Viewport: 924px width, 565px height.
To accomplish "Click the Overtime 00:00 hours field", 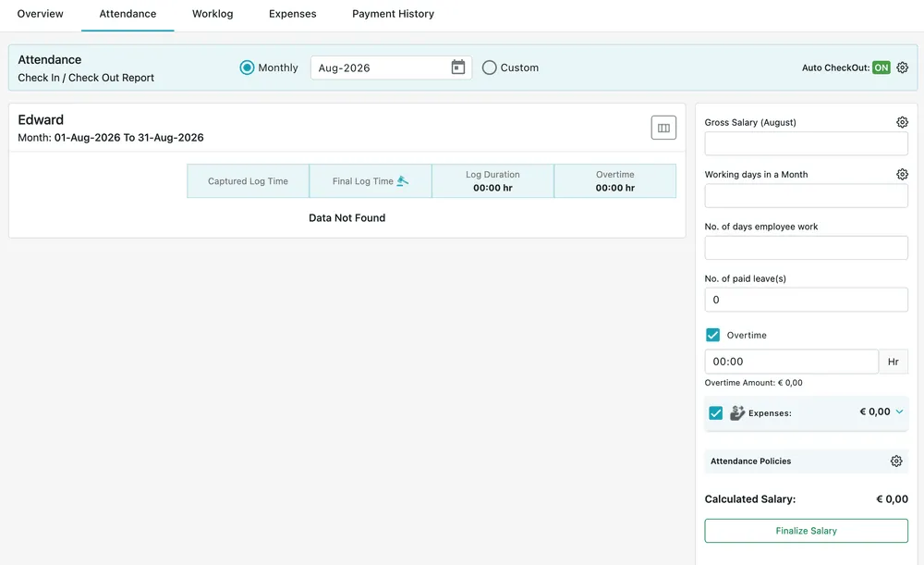I will [x=792, y=362].
